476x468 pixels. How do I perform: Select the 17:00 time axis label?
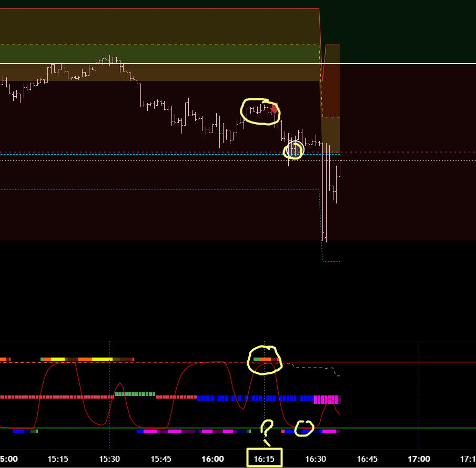[x=419, y=459]
